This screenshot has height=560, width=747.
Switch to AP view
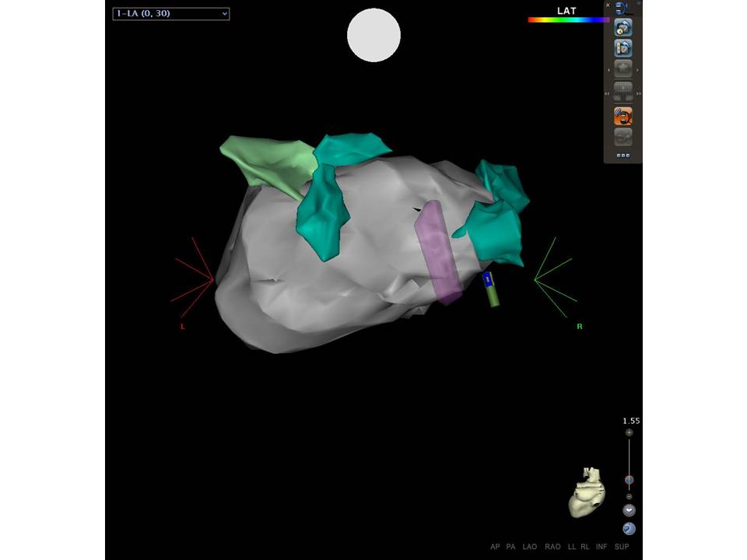[x=495, y=547]
